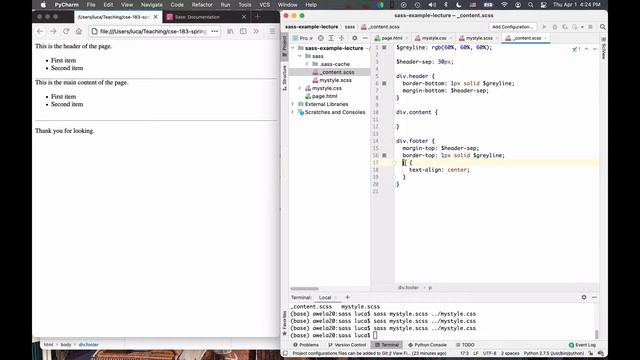
Task: Toggle Python Console tool window
Action: pos(427,345)
